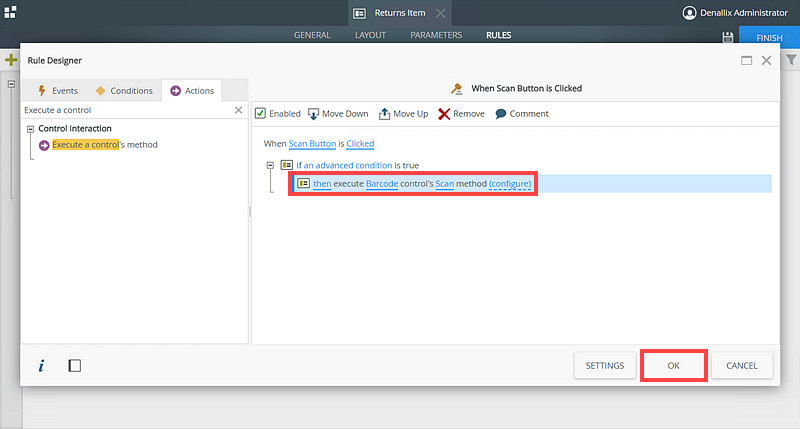Click the Barcode control link
The image size is (800, 429).
tap(382, 184)
